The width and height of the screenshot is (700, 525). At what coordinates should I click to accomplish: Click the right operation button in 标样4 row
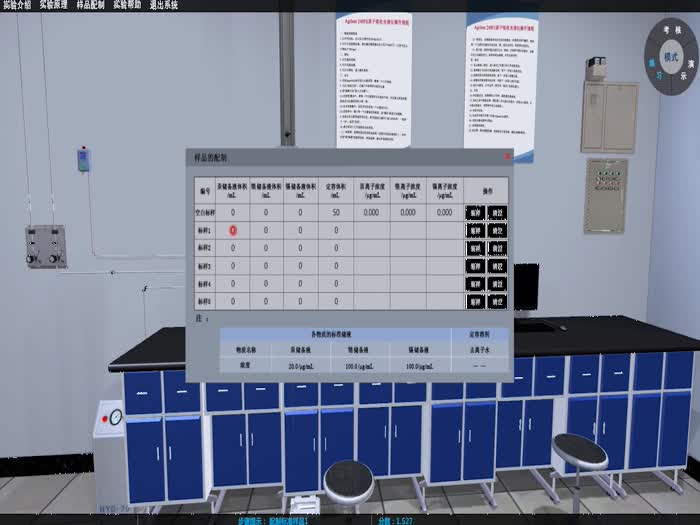(x=497, y=284)
